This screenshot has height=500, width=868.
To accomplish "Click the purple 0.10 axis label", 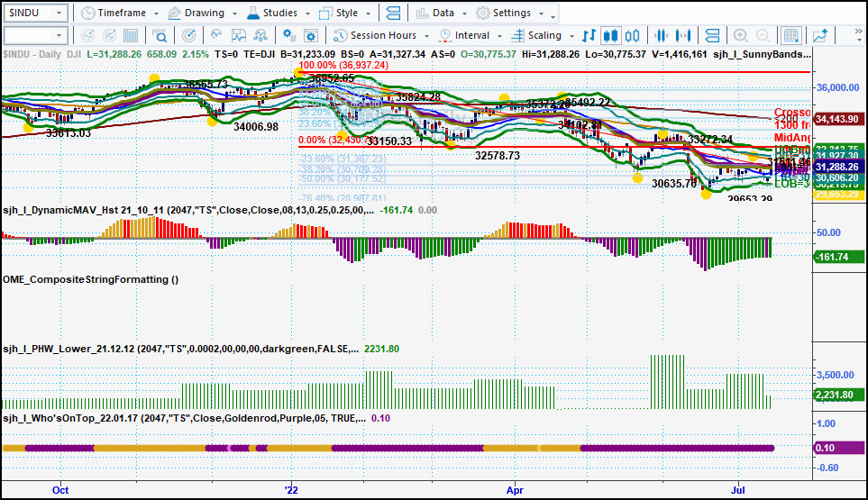I will (838, 448).
